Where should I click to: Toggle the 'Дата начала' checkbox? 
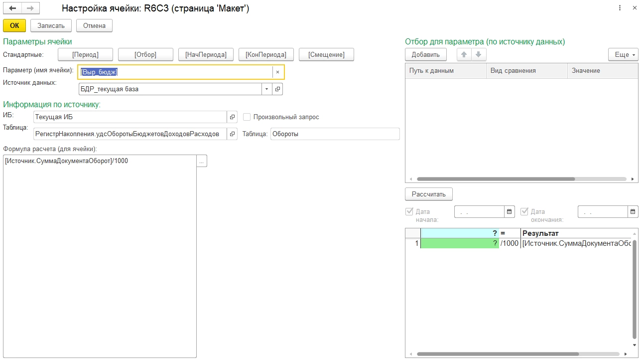pos(409,211)
